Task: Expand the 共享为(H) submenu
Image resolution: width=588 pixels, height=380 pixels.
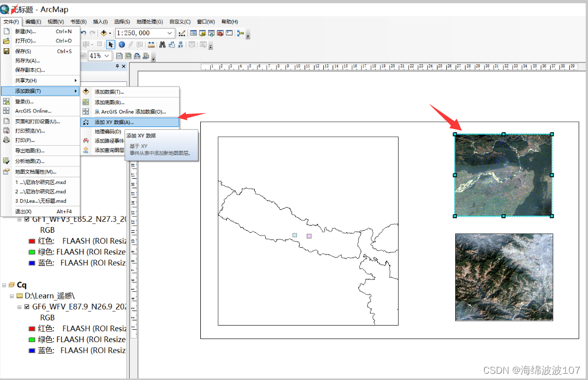Action: coord(40,80)
